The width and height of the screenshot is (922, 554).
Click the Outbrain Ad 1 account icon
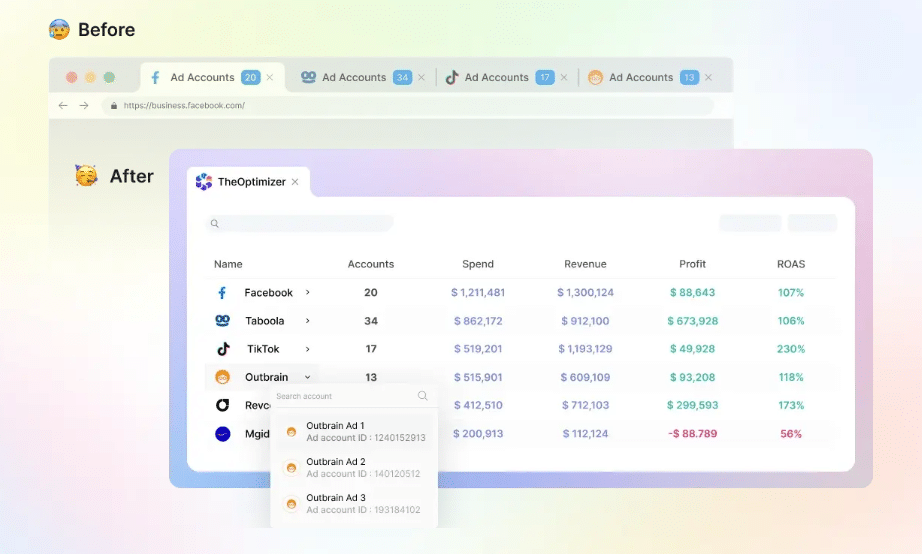tap(291, 432)
